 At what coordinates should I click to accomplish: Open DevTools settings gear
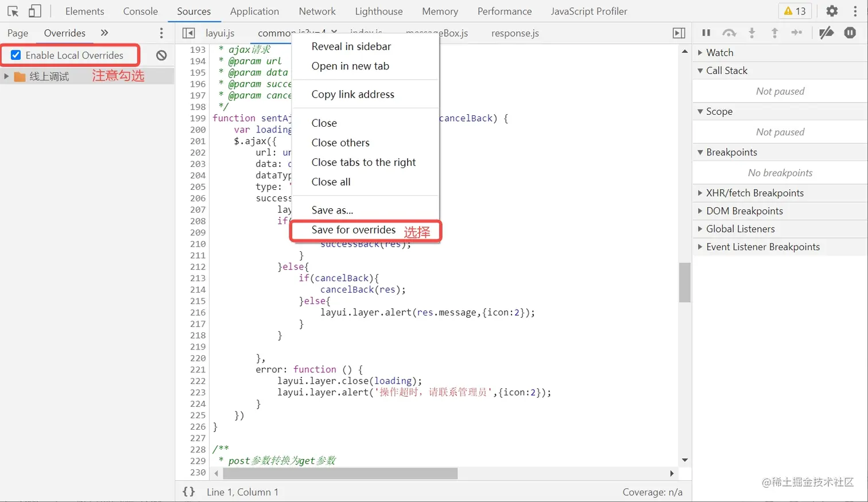pyautogui.click(x=832, y=11)
